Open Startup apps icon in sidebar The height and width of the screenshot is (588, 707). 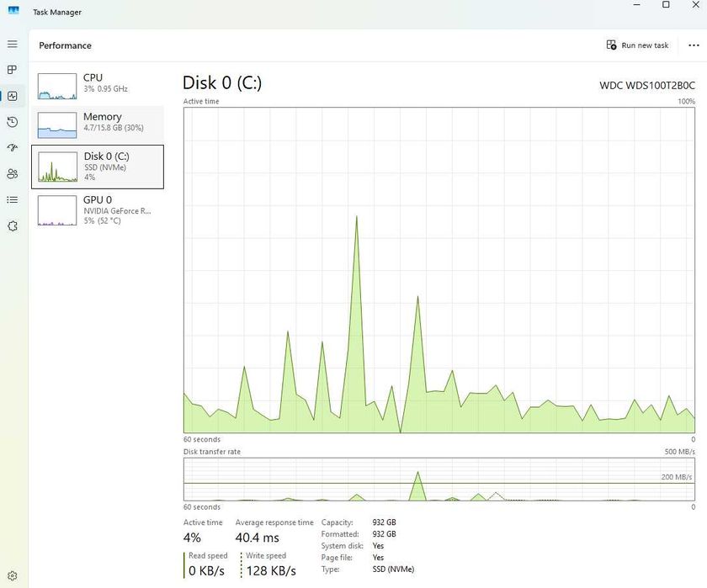pos(13,147)
